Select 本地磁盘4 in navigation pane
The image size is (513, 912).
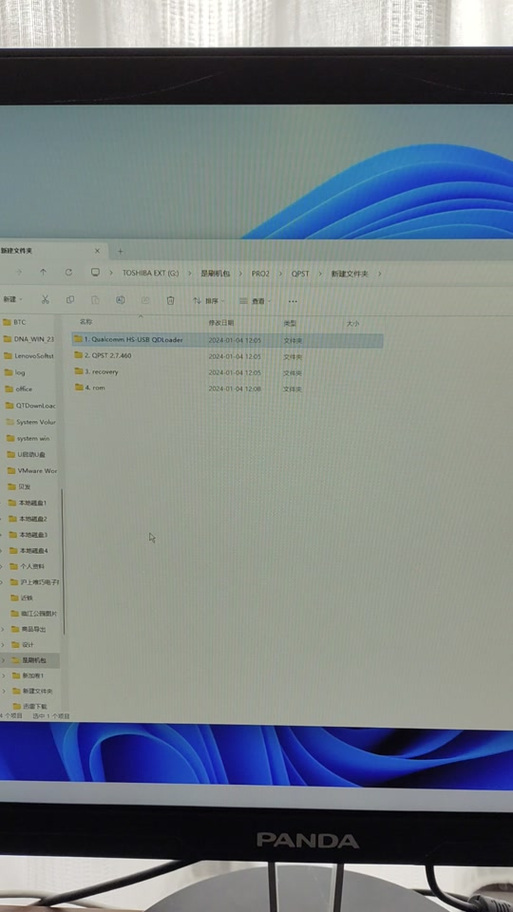tap(30, 550)
